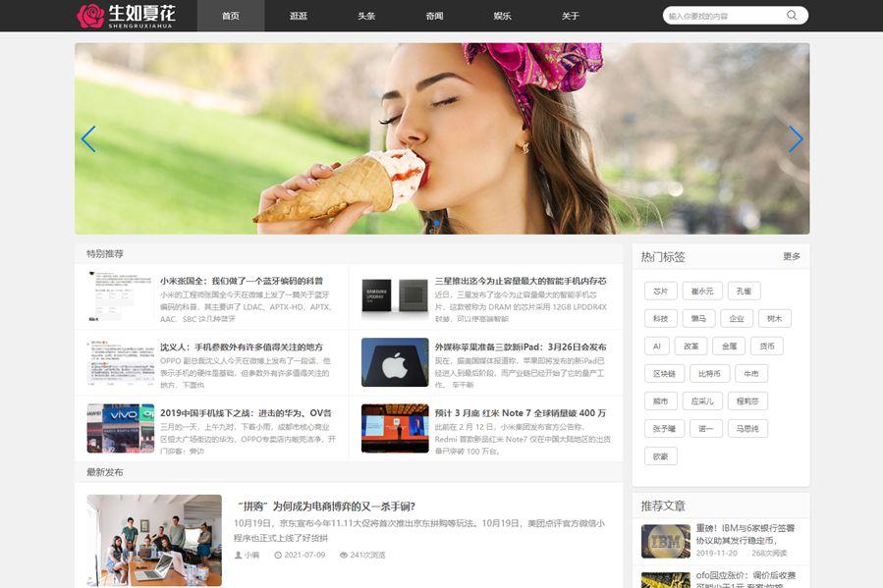Click the 沈义人 article screenshot thumbnail
883x588 pixels.
(x=121, y=362)
